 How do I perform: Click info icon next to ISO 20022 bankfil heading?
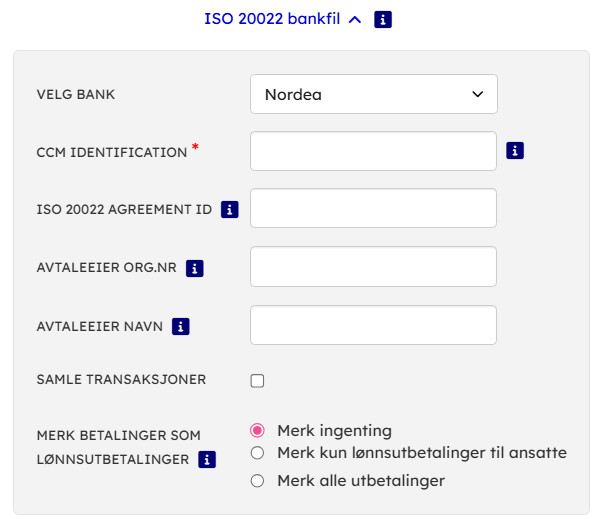click(x=383, y=19)
